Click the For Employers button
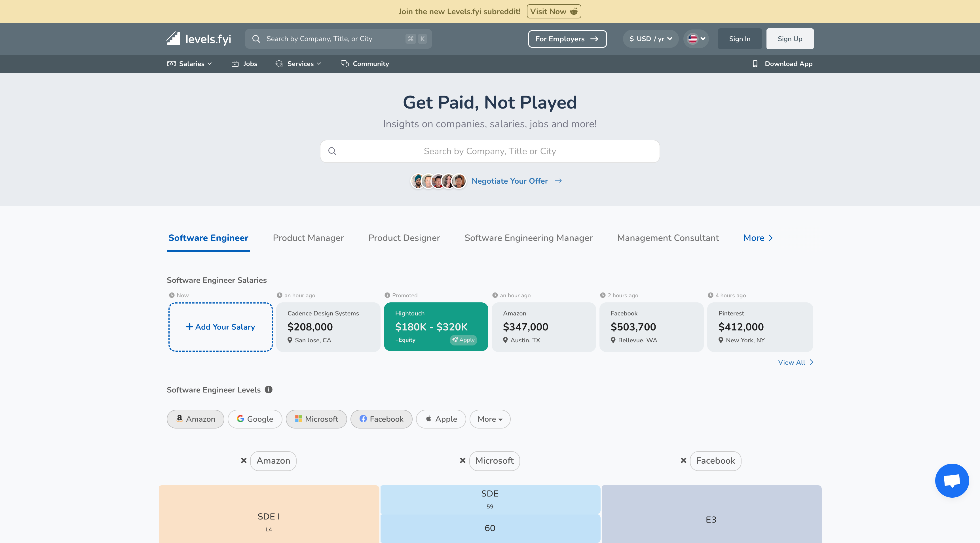The width and height of the screenshot is (980, 543). (567, 39)
